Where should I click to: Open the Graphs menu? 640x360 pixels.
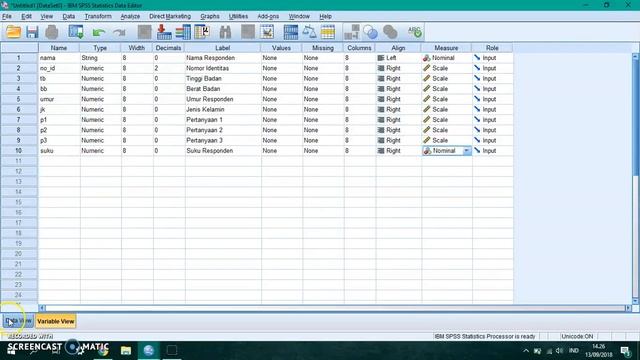pyautogui.click(x=210, y=16)
